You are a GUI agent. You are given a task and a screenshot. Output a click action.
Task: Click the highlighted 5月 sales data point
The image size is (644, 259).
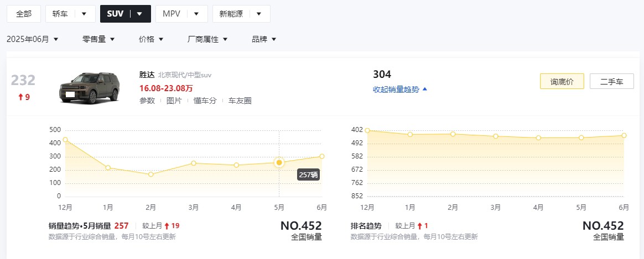tap(279, 163)
